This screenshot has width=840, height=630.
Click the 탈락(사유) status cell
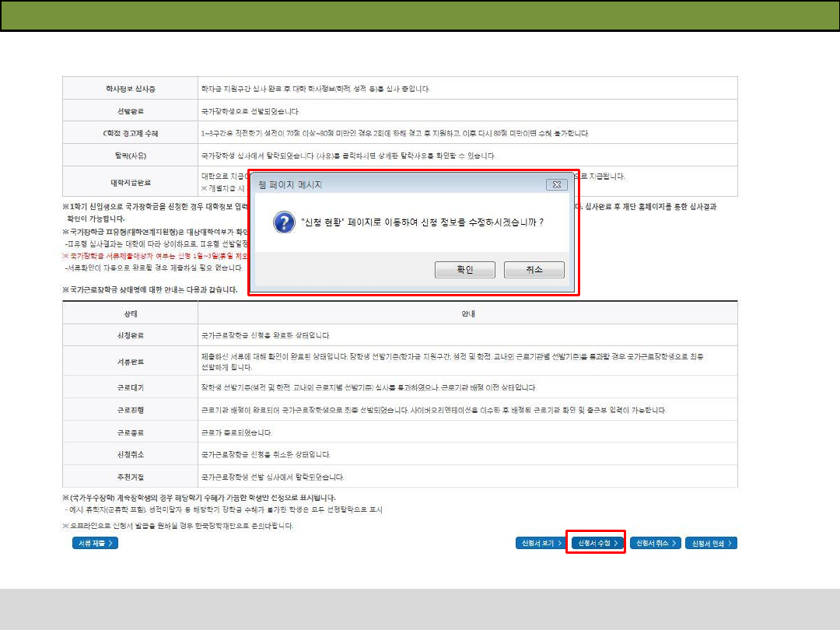[x=130, y=155]
